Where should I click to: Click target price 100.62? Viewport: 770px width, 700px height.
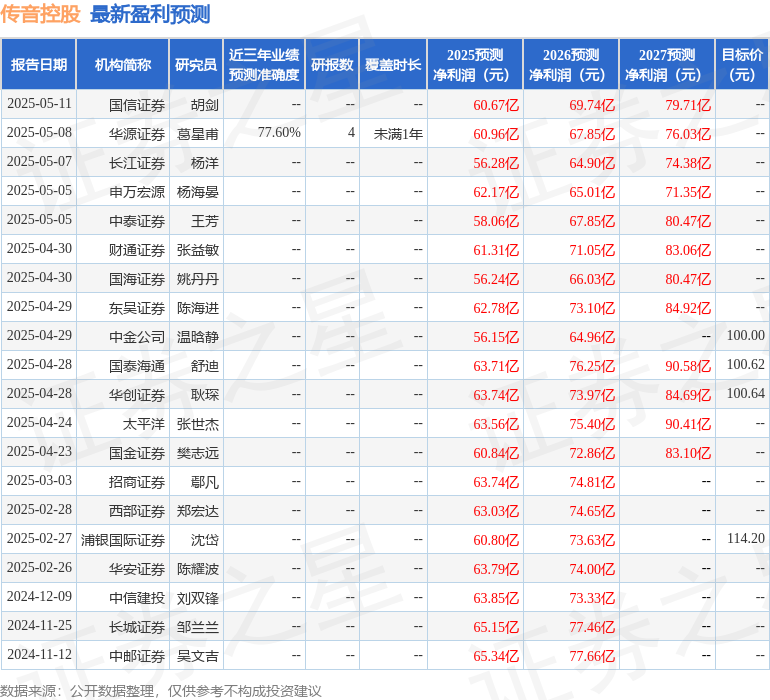point(745,364)
